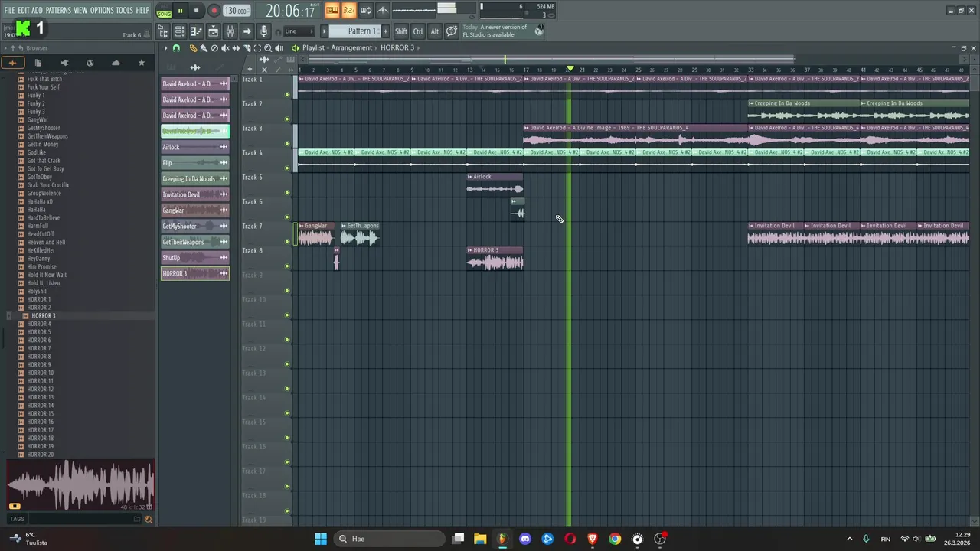980x551 pixels.
Task: Open browser plugin database tab icon
Action: point(64,63)
